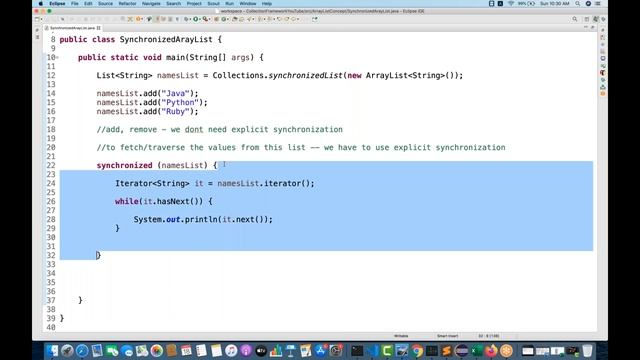Minimize the editor area
Viewport: 640px width, 360px height.
586,27
